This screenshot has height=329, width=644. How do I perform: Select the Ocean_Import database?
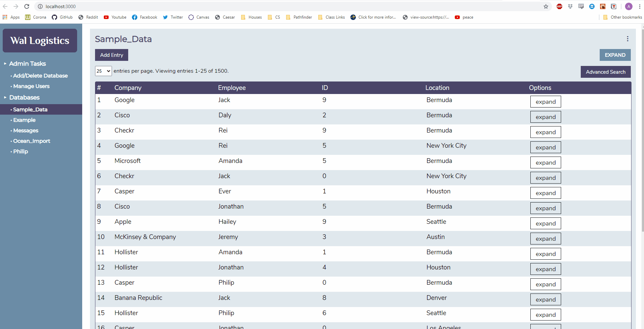tap(31, 141)
